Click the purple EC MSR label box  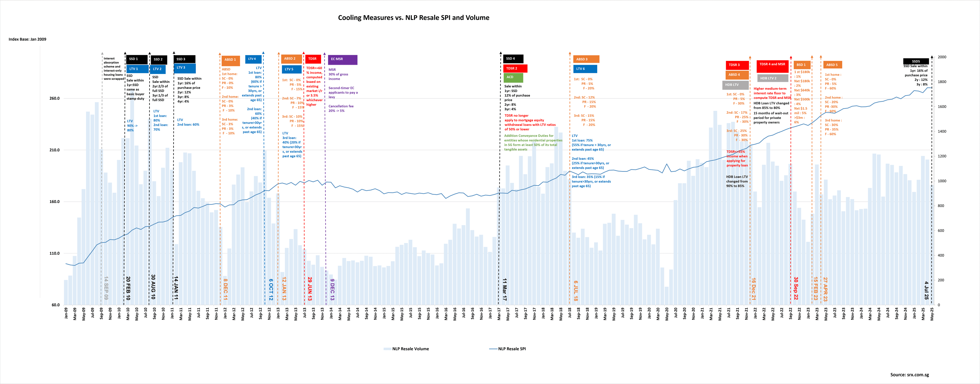(342, 60)
